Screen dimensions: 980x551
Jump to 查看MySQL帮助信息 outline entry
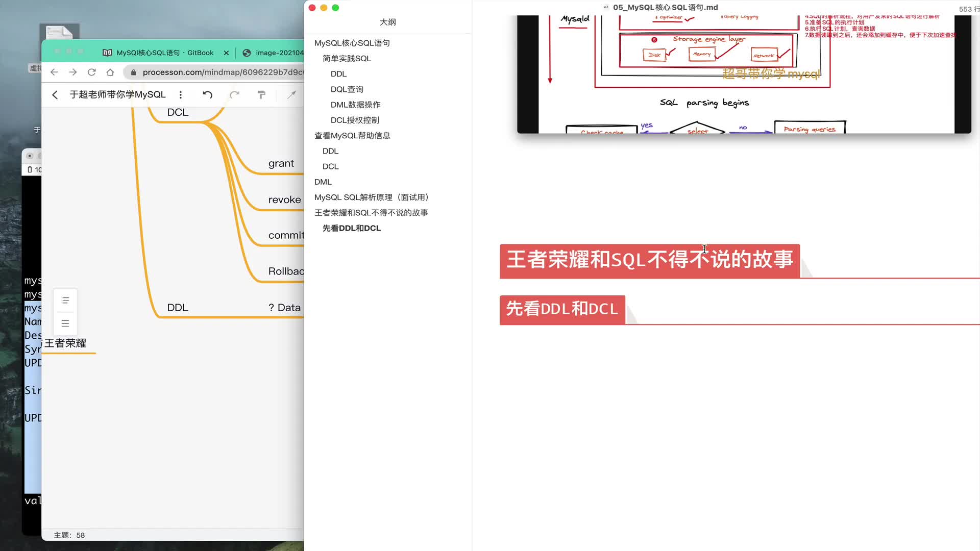(x=352, y=136)
